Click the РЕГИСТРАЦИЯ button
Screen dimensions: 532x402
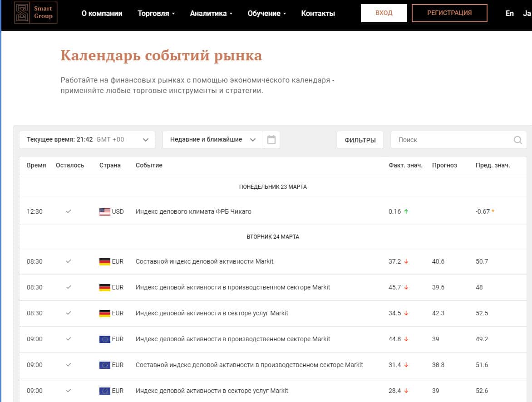click(449, 13)
